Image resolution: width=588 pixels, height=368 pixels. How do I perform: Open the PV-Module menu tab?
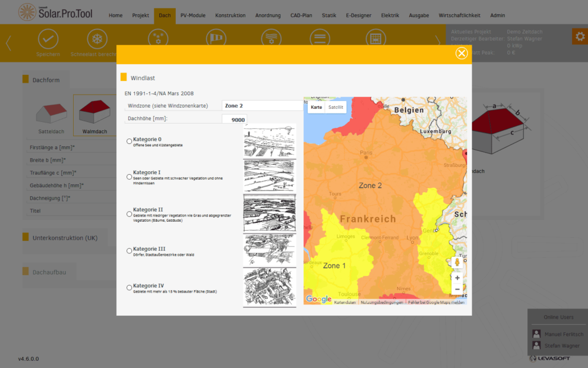click(193, 15)
